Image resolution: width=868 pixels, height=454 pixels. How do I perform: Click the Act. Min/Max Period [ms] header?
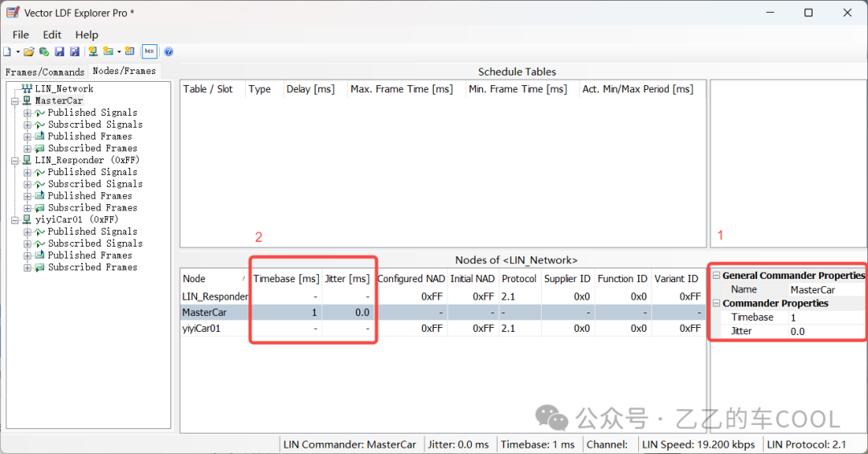pyautogui.click(x=641, y=89)
